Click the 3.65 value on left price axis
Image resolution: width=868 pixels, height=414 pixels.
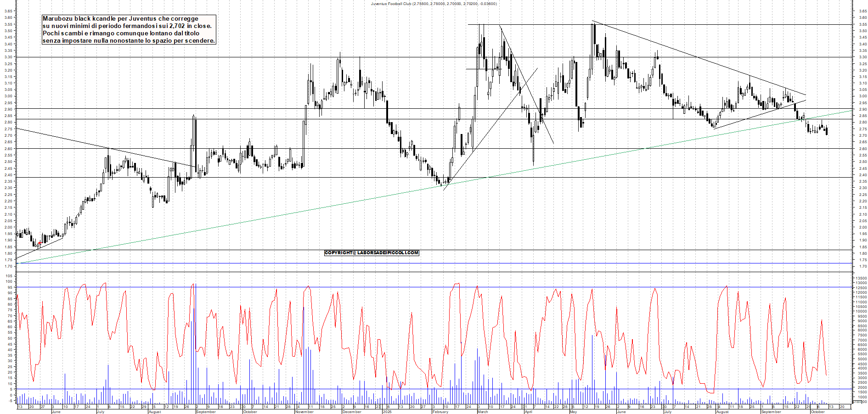8,11
